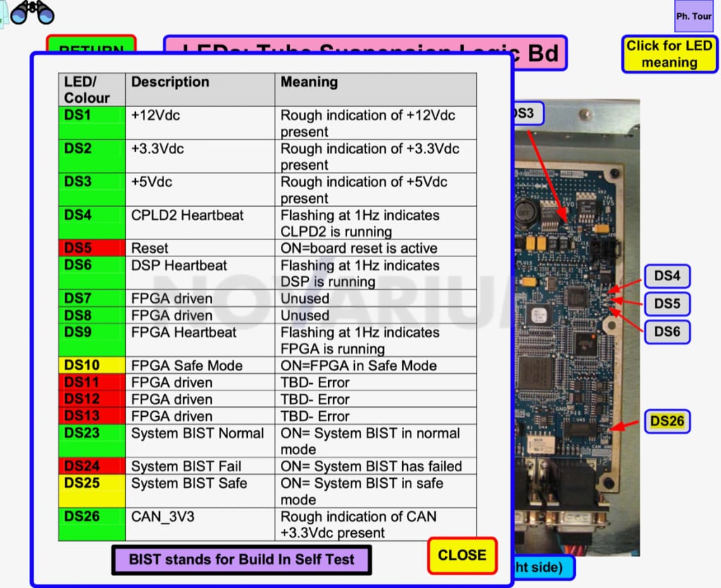
Task: Click the 'System BIST Fail' description
Action: 200,465
